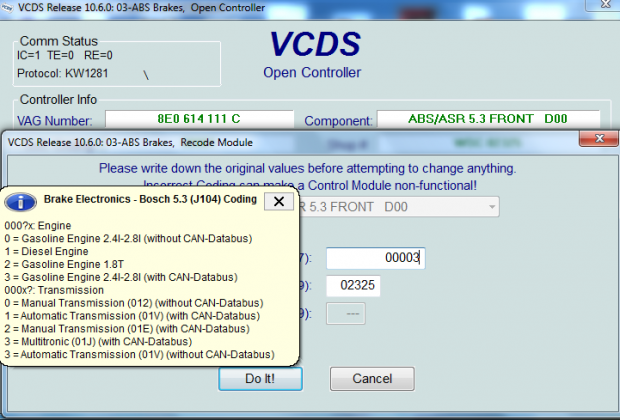Click '3 = Gasoline Engine 2.4l-2.8l (with CAN-Databus)'
The image size is (620, 420).
click(x=121, y=277)
